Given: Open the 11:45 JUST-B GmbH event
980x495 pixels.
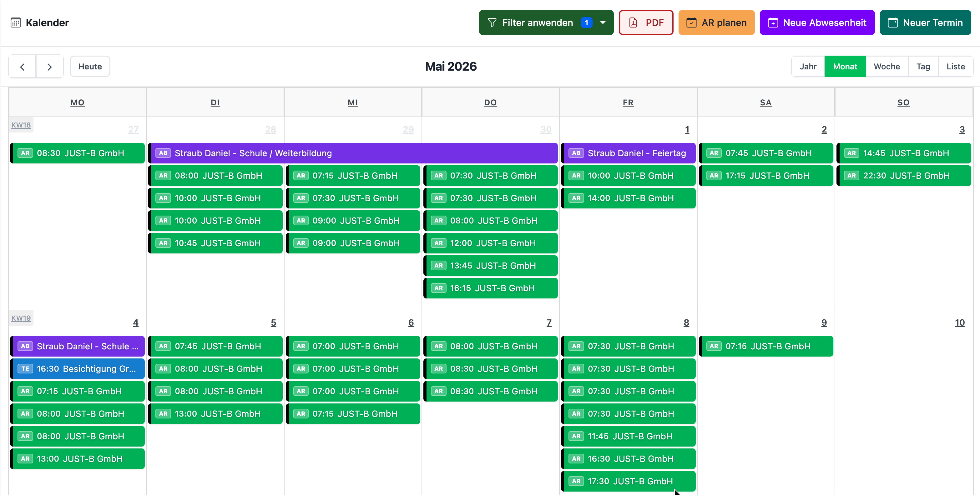Looking at the screenshot, I should 628,437.
